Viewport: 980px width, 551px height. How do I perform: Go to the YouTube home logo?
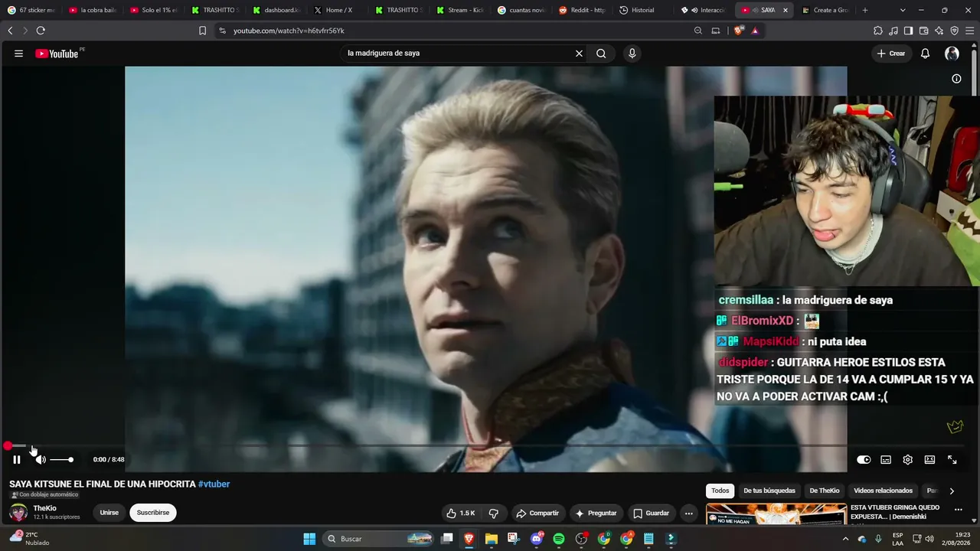[57, 54]
